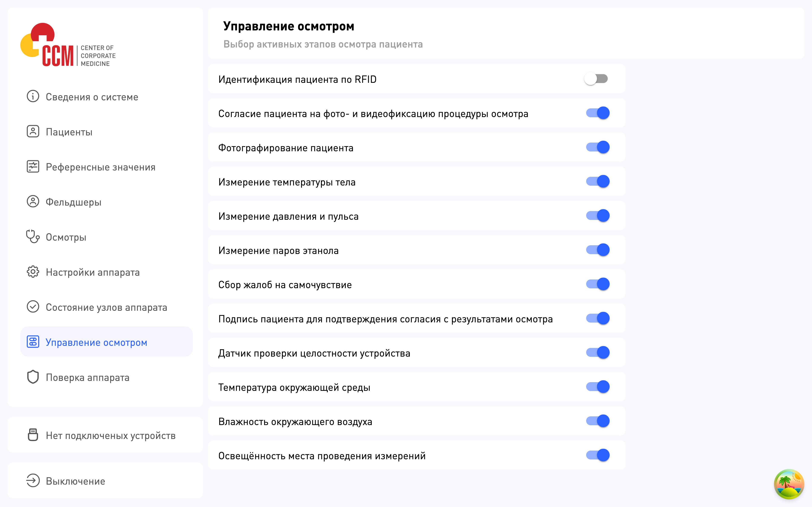Disable Фотографирование пациента toggle
Image resolution: width=812 pixels, height=507 pixels.
[x=598, y=147]
